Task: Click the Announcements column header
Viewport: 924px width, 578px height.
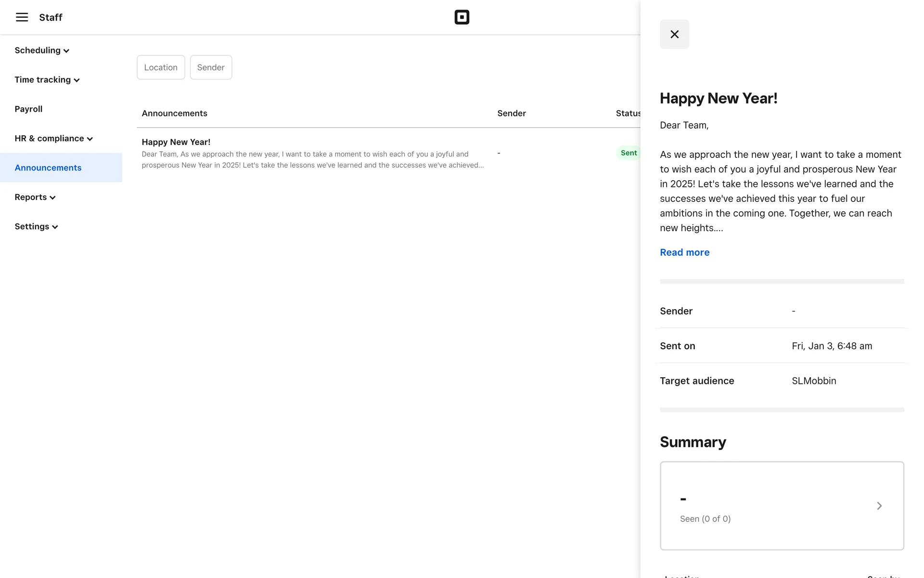Action: [174, 114]
